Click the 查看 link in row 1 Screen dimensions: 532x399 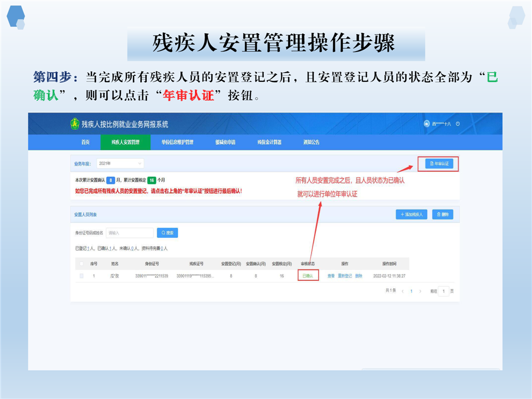[x=331, y=275]
